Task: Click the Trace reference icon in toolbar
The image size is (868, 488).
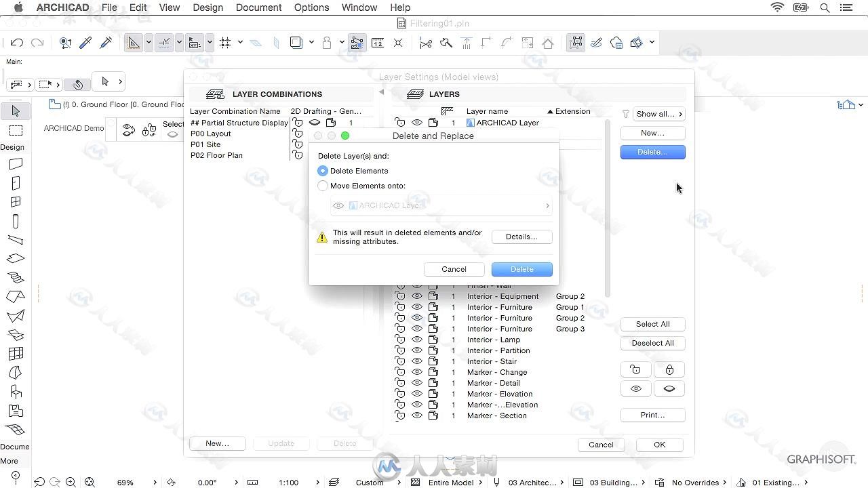Action: [357, 43]
